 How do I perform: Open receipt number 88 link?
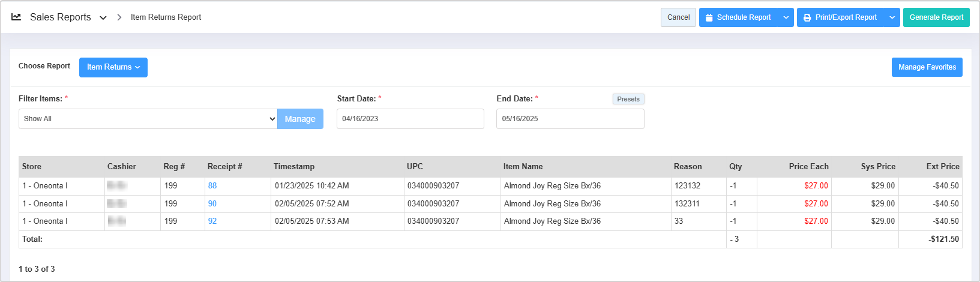212,186
